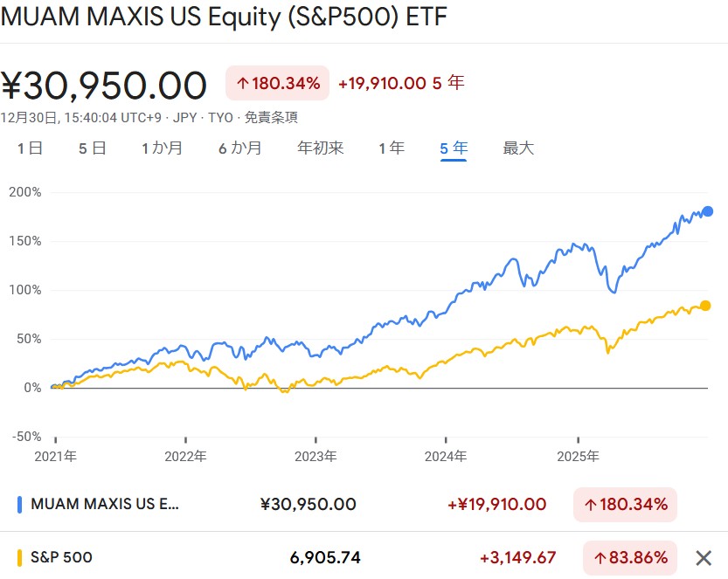Click the 180.34% badge in MUAM legend row
Viewport: 728px width, 579px height.
coord(625,504)
